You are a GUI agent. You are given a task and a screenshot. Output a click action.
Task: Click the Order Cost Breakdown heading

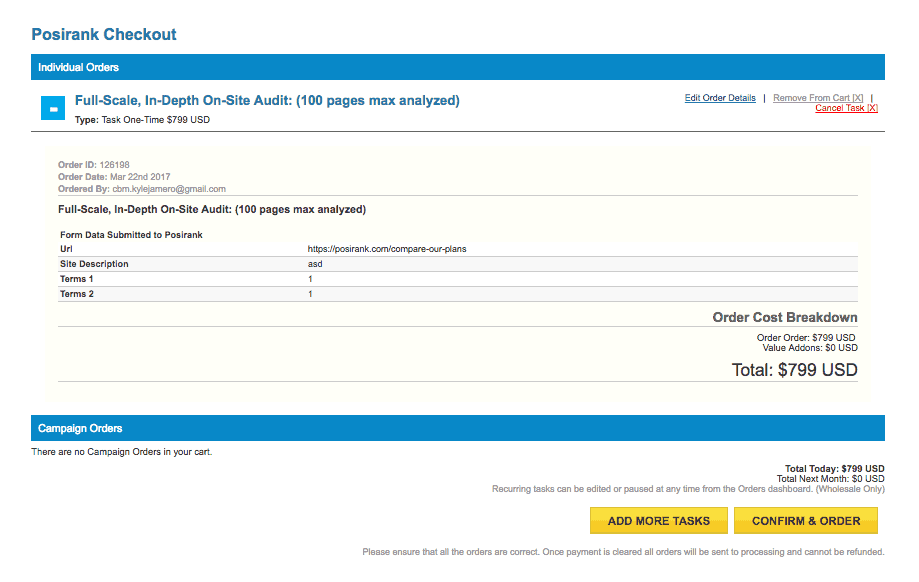(785, 317)
